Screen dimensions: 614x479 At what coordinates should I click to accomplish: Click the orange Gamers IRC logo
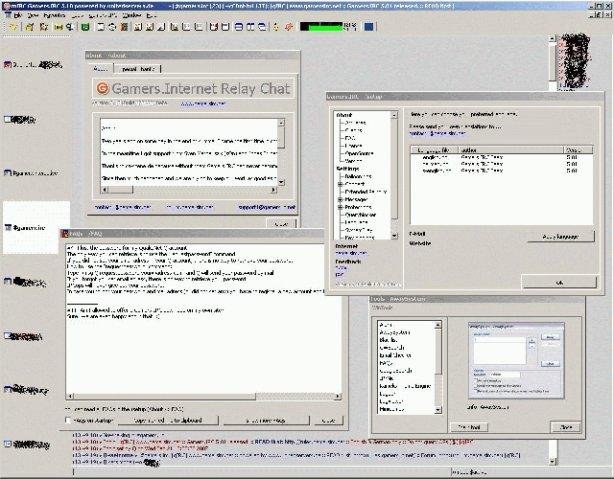tap(103, 88)
